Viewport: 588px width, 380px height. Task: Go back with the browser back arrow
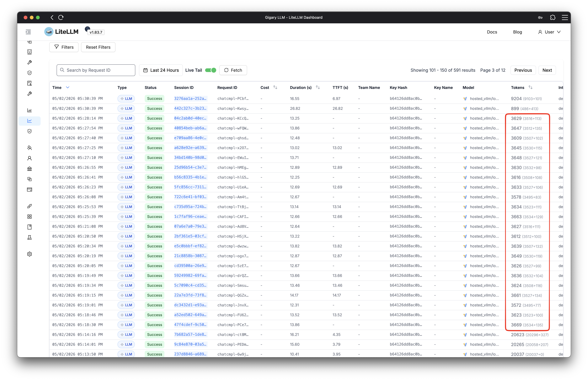click(x=52, y=17)
